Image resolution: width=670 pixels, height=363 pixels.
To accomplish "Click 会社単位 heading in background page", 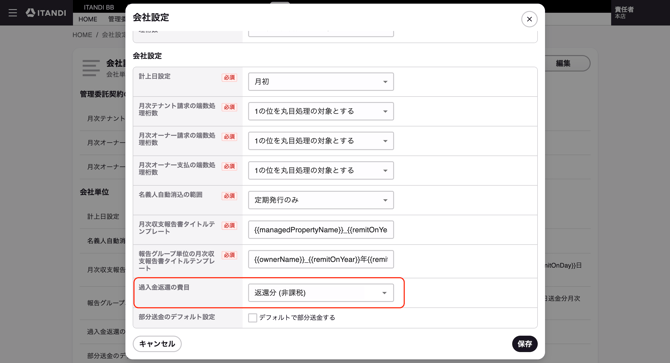I will point(94,192).
